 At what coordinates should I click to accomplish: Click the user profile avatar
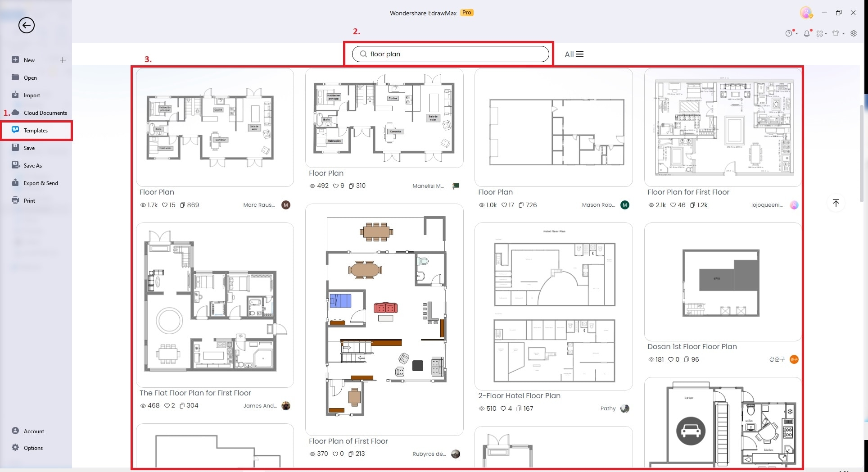[806, 13]
